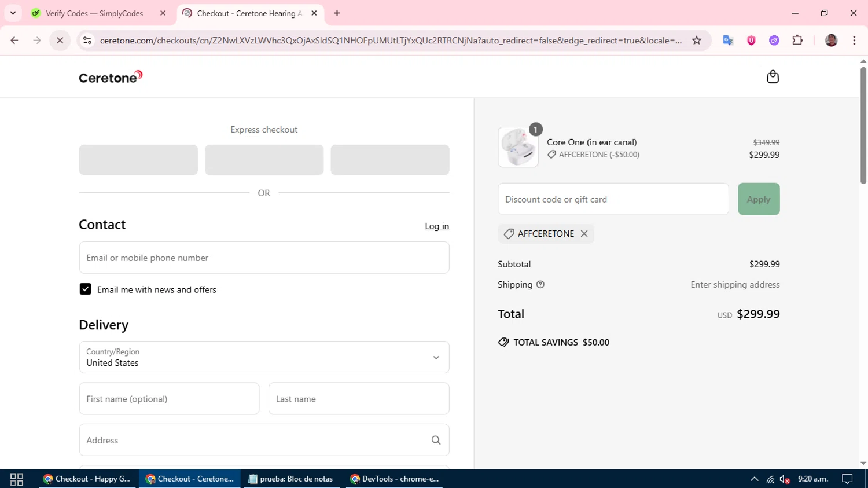Image resolution: width=868 pixels, height=488 pixels.
Task: Click the page vertical scrollbar
Action: click(x=863, y=126)
